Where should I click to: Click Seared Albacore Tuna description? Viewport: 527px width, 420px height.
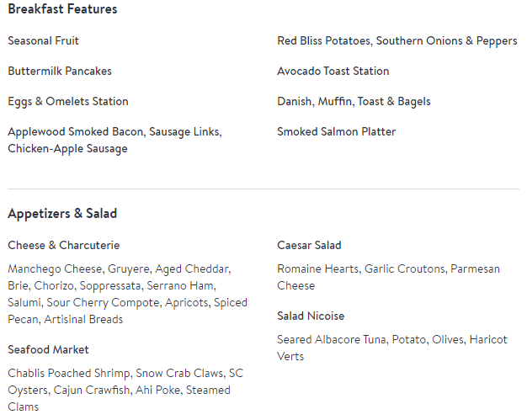pos(392,348)
